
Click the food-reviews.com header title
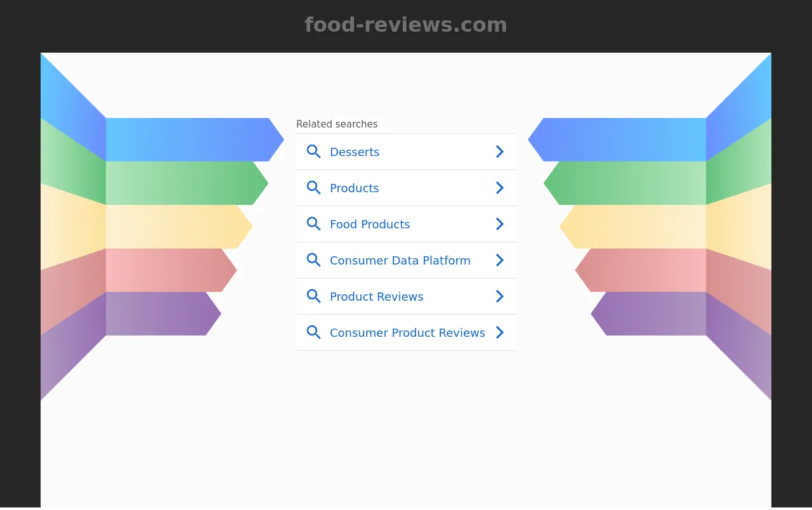pos(406,25)
